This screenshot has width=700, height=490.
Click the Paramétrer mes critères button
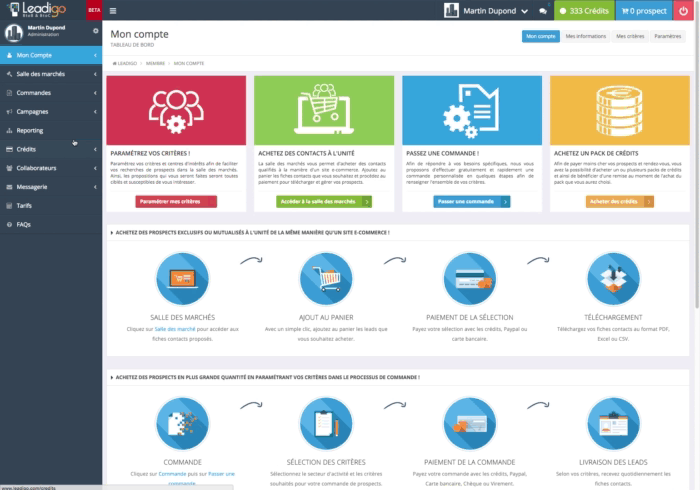176,202
